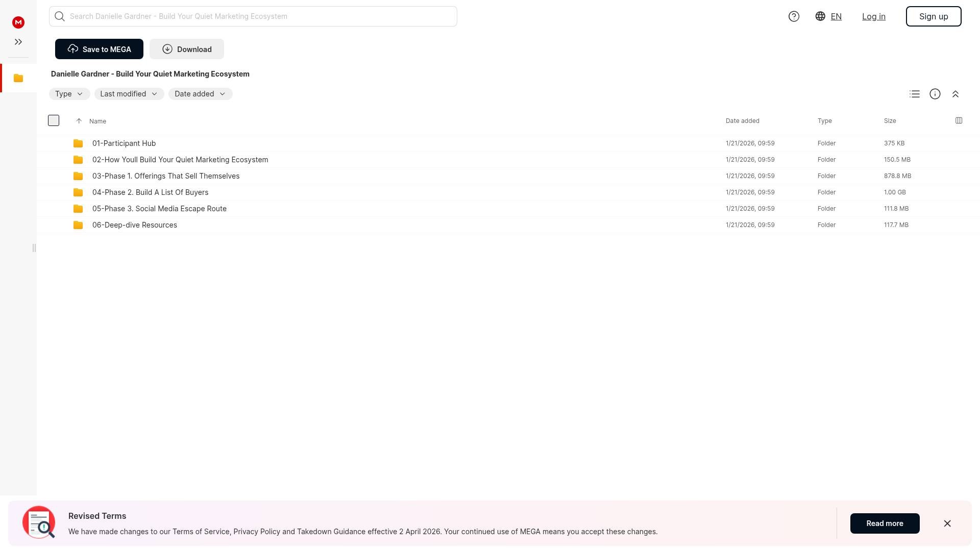Click the MEGA logo icon
This screenshot has width=980, height=551.
click(x=18, y=22)
